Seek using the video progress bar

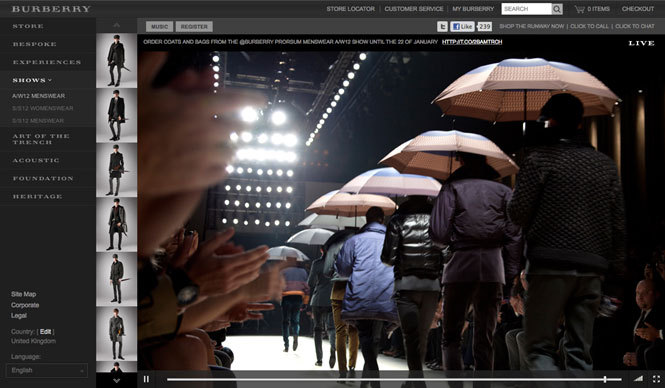pyautogui.click(x=394, y=380)
